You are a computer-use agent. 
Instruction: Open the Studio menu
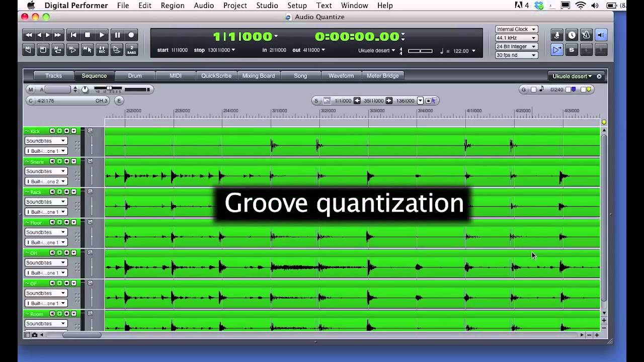[x=267, y=6]
